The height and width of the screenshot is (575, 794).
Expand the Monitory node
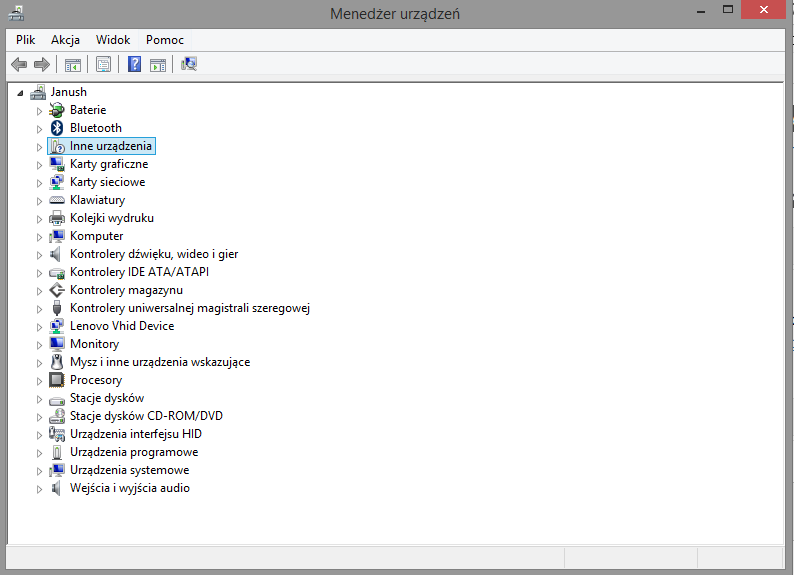click(x=39, y=345)
